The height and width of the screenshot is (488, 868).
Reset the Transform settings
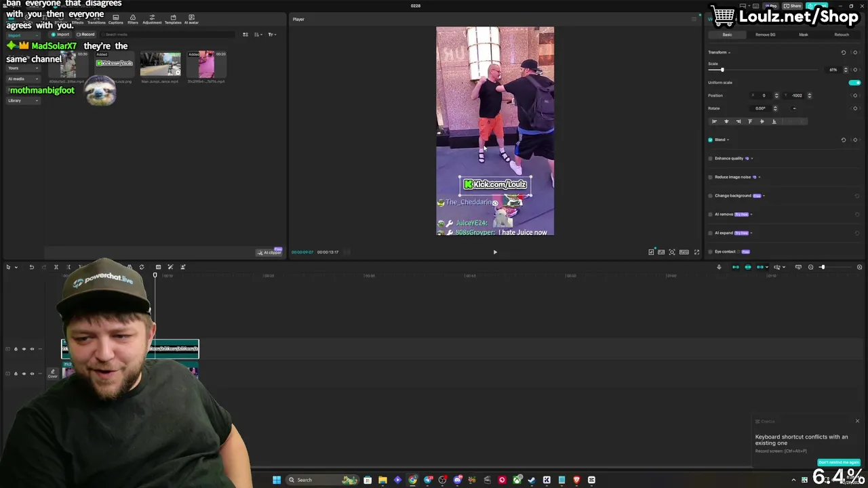[x=844, y=52]
